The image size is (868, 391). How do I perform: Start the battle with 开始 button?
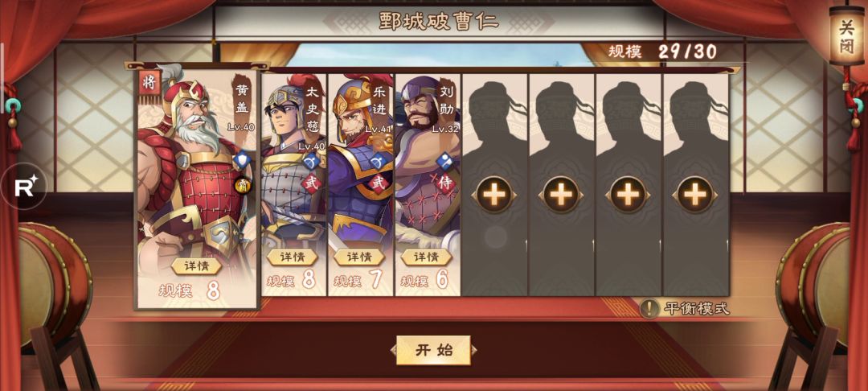(x=433, y=350)
